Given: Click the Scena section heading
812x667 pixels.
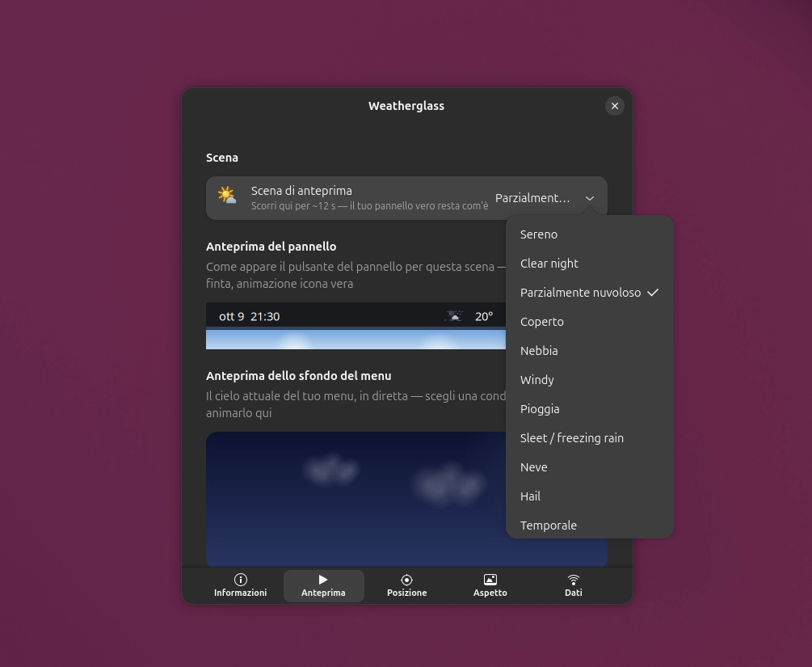Looking at the screenshot, I should (x=221, y=158).
